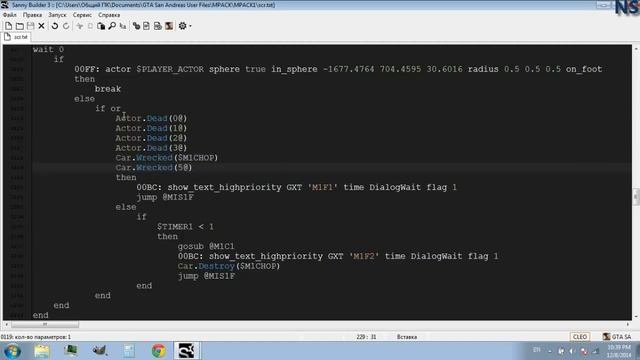Click the toolbar icon left of the GTA icon
Viewport: 640px width, 360px height.
158,26
